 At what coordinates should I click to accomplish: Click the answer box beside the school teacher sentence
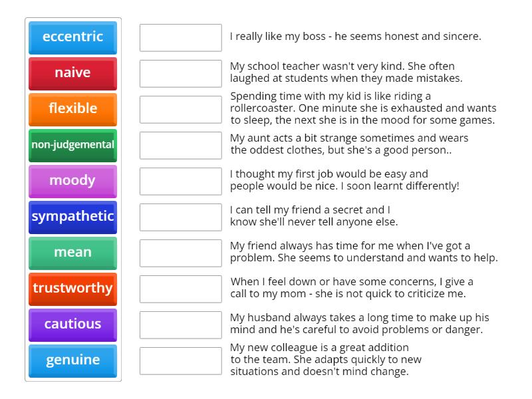[180, 73]
